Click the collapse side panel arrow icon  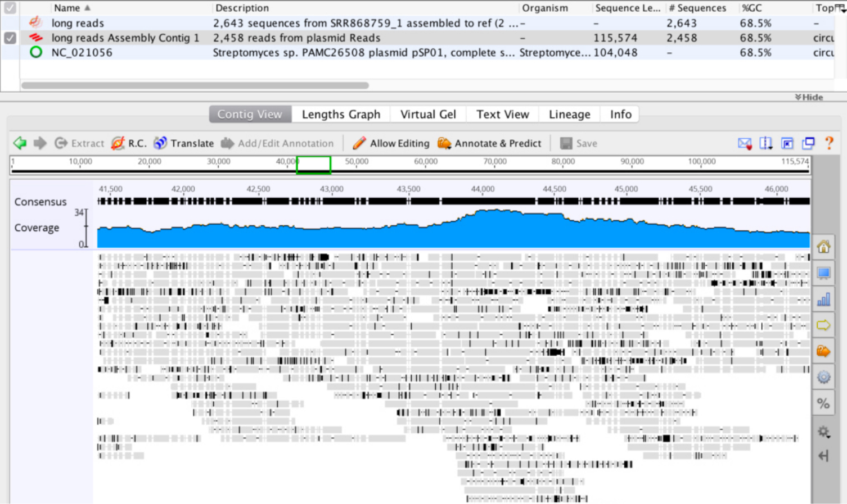(824, 456)
